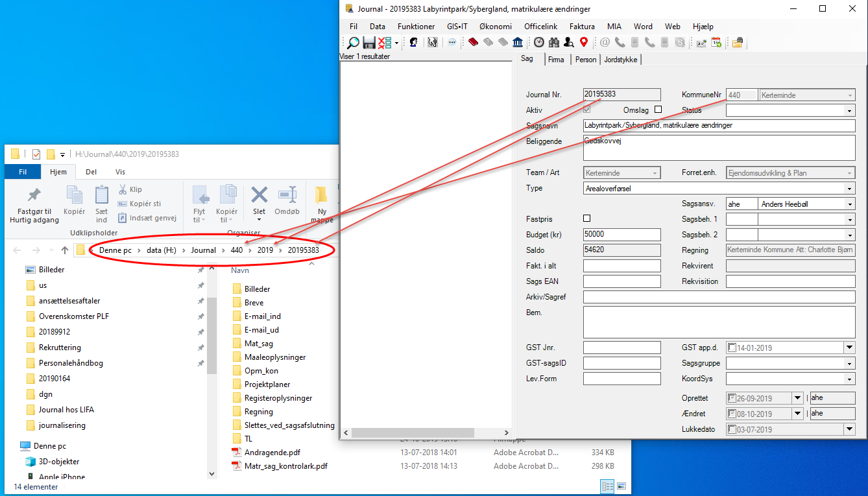The image size is (868, 496).
Task: Click the binoculars icon in toolbar
Action: pos(553,43)
